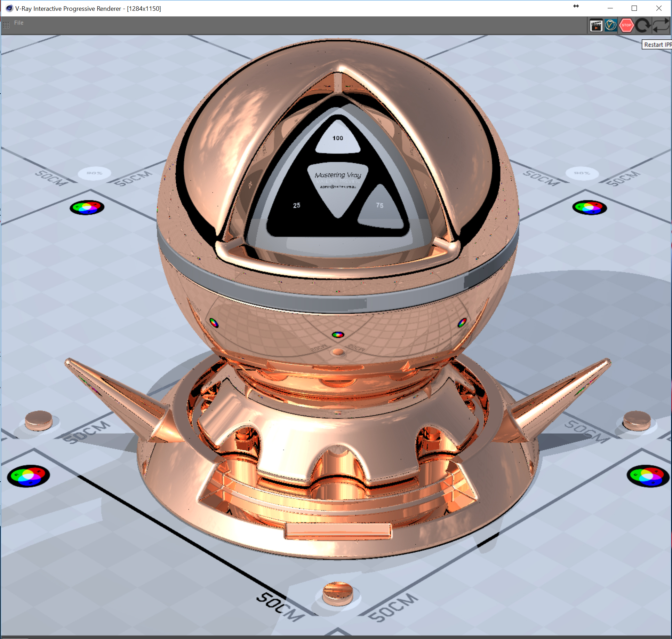Click the 'Mastering Vray' logo in render
The width and height of the screenshot is (672, 639).
(x=338, y=175)
